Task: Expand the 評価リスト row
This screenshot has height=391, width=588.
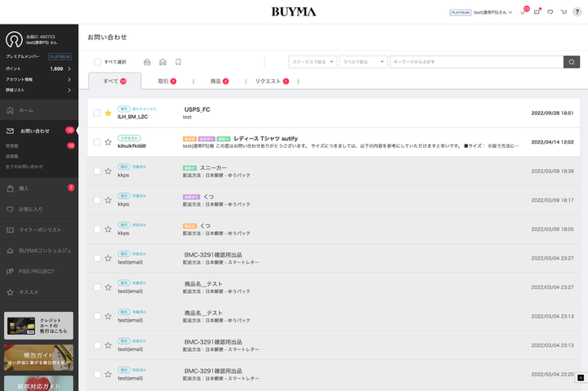Action: pos(39,90)
